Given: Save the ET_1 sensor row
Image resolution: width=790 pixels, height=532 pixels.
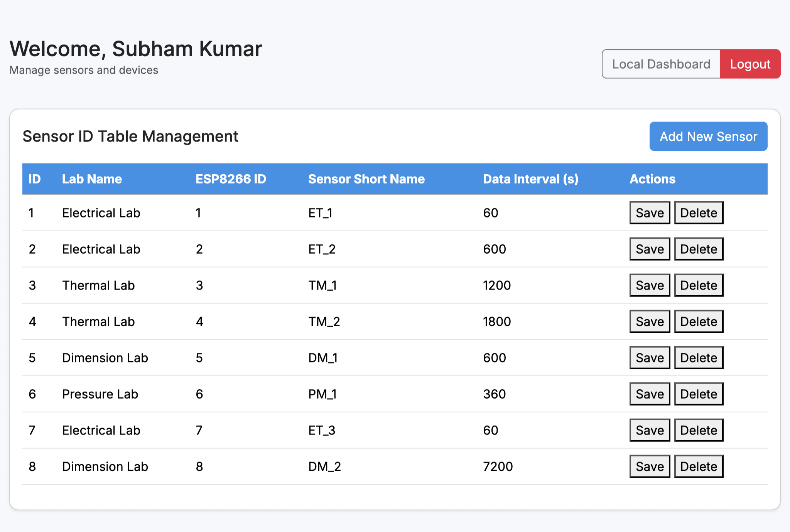Looking at the screenshot, I should point(650,213).
